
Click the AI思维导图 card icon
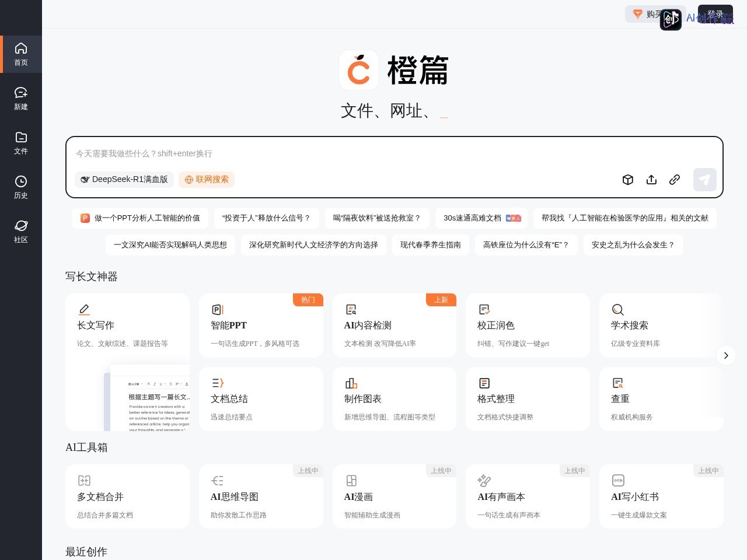pyautogui.click(x=218, y=481)
